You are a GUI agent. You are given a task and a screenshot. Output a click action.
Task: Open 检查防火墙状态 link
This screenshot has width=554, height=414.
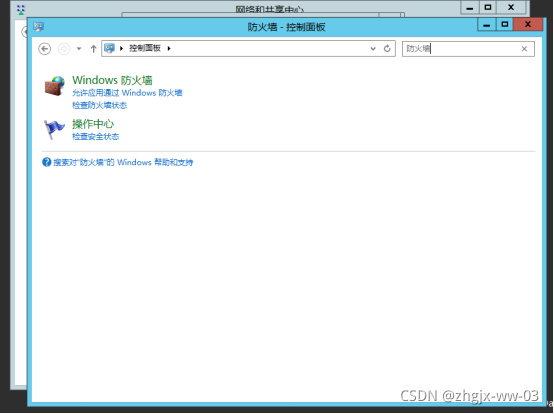click(x=100, y=105)
